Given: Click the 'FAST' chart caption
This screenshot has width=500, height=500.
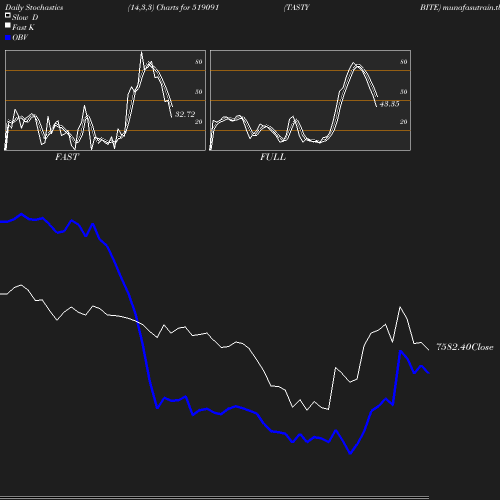Looking at the screenshot, I should point(67,157).
